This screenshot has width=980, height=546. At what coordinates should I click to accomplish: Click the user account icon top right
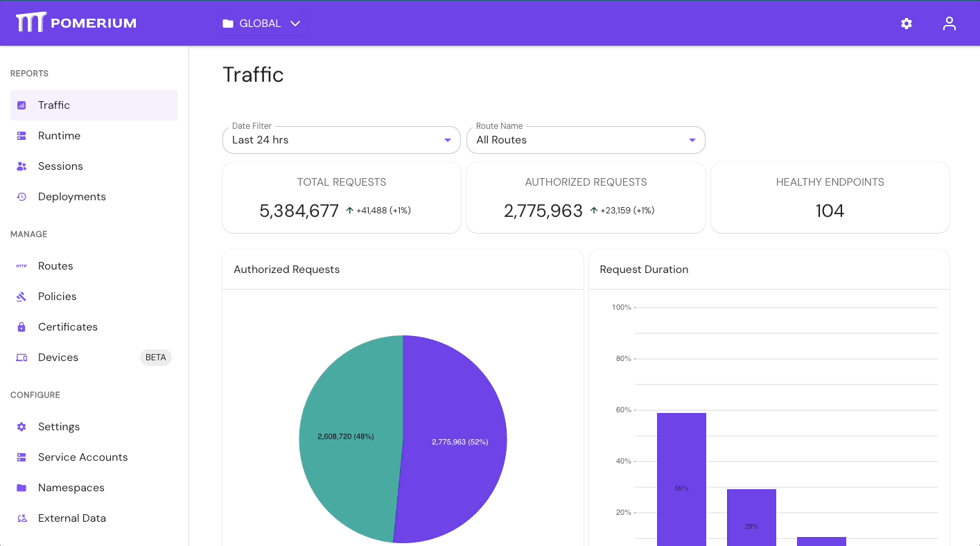(x=949, y=23)
